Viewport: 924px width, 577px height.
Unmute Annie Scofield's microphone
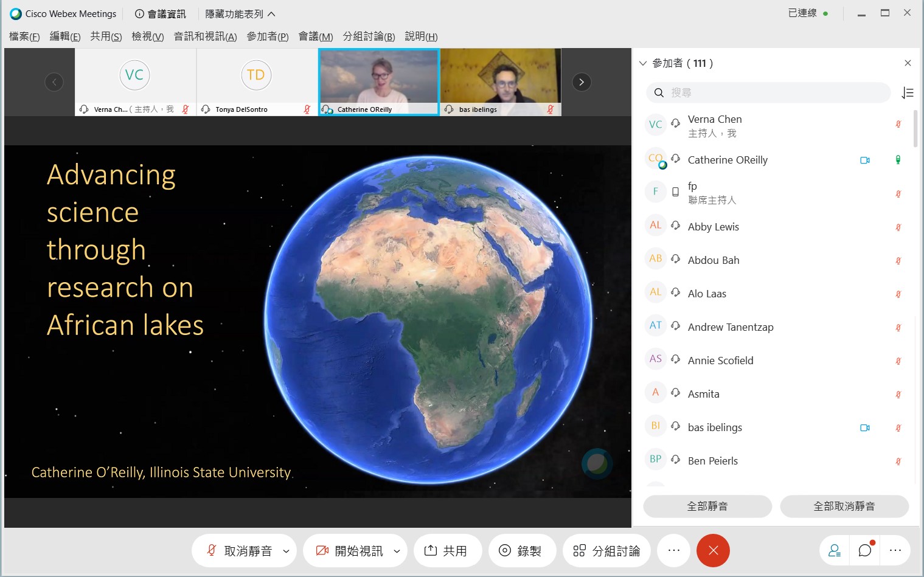(x=898, y=361)
